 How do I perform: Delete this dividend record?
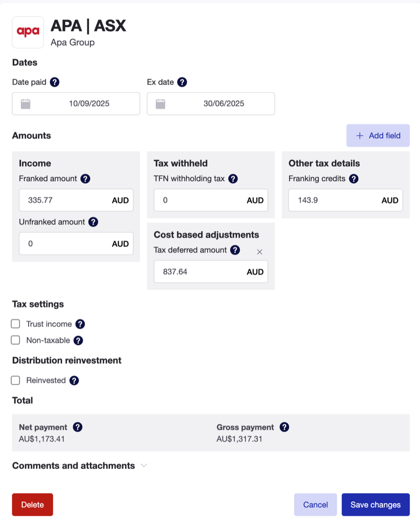pos(33,505)
